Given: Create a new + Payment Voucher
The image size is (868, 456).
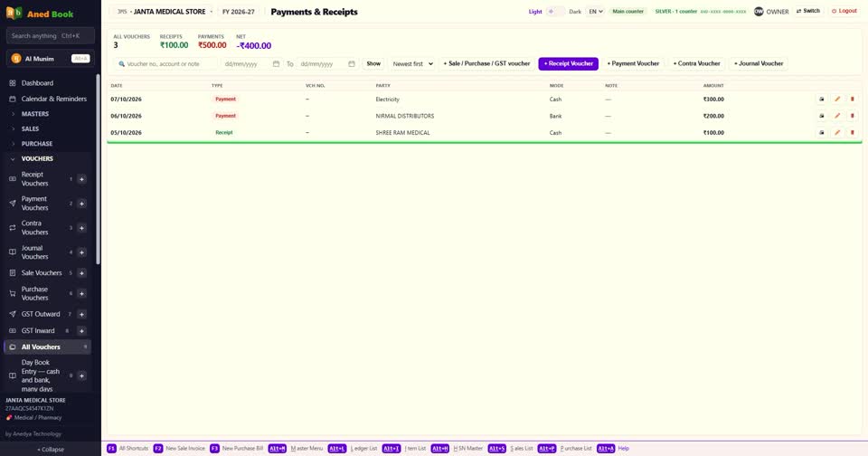Looking at the screenshot, I should pyautogui.click(x=633, y=63).
